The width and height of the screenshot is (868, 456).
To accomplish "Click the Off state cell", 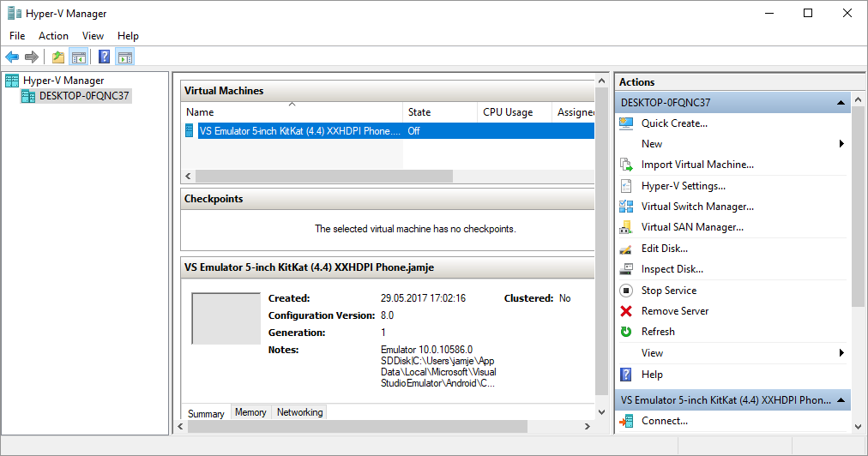I will 413,131.
